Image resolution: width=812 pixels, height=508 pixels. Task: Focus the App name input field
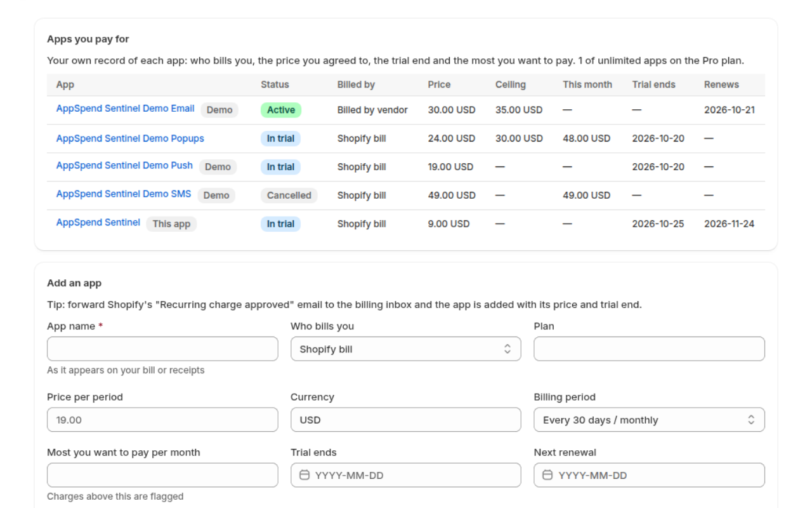coord(162,349)
